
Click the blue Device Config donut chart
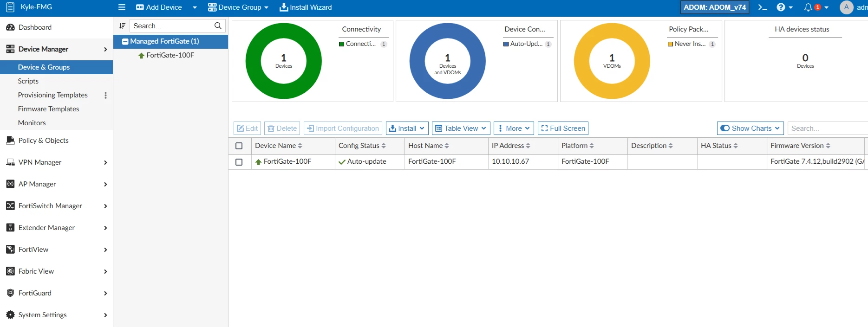[x=448, y=61]
